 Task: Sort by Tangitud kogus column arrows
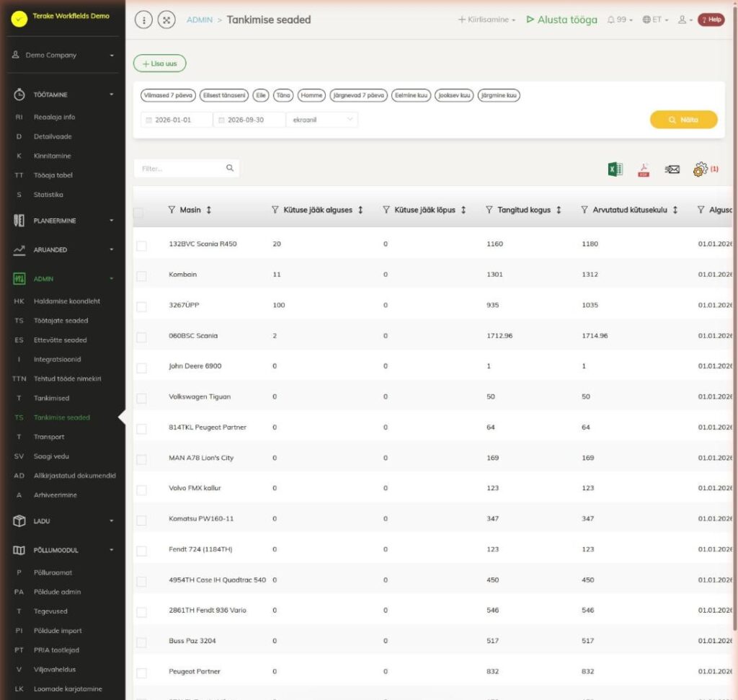click(x=559, y=210)
